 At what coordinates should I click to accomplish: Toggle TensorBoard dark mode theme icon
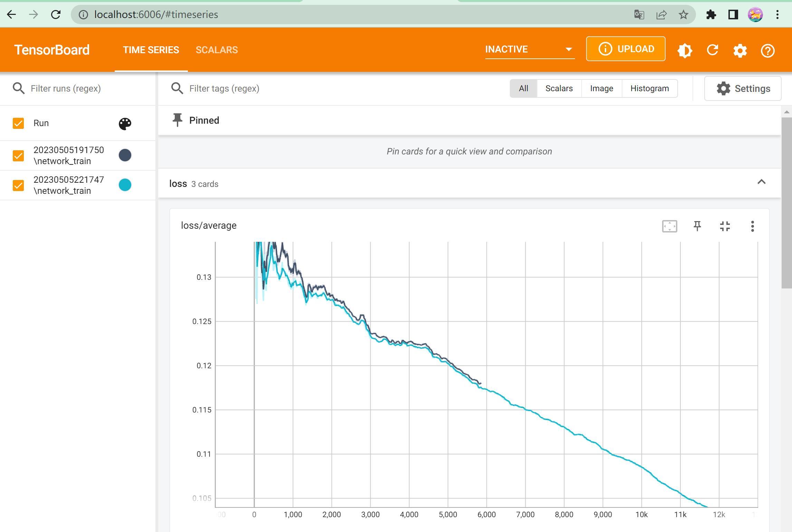(685, 50)
